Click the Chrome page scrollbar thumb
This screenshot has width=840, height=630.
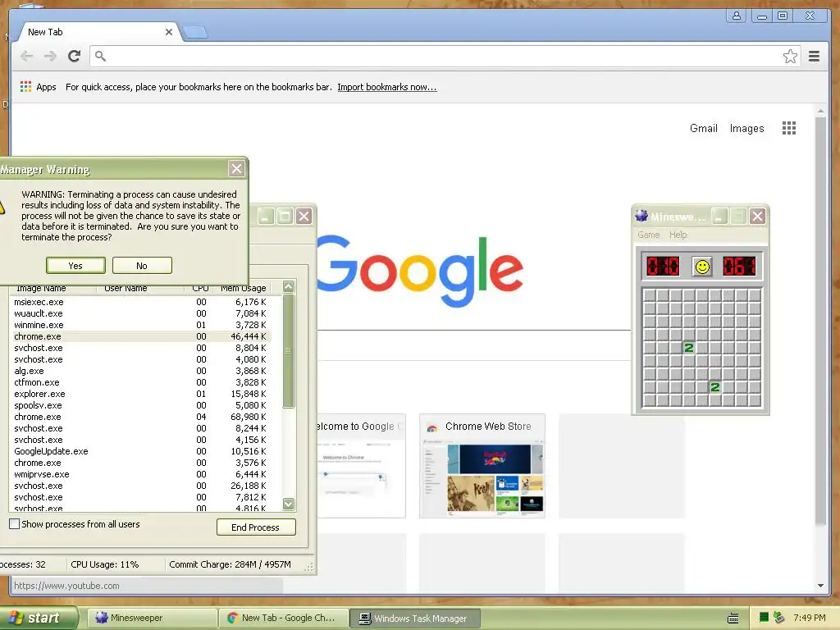820,322
